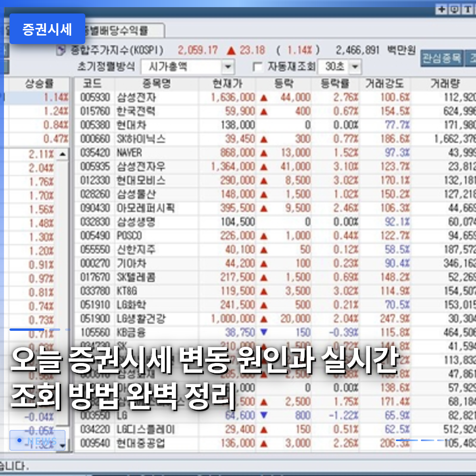Click stock code 035420
This screenshot has height=476, width=476.
pyautogui.click(x=95, y=153)
